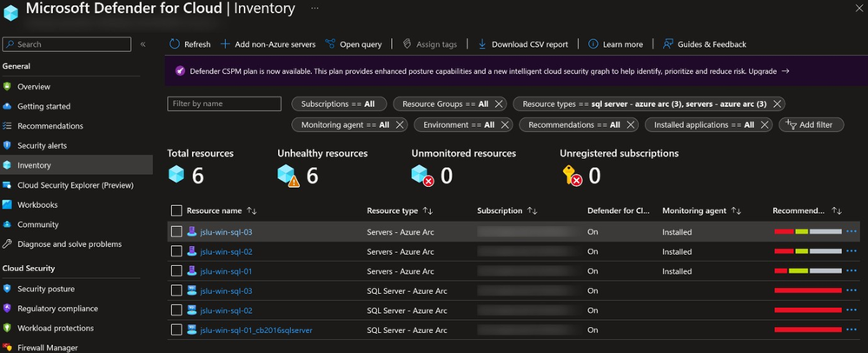
Task: Open more options ellipsis beside Inventory title
Action: [315, 9]
